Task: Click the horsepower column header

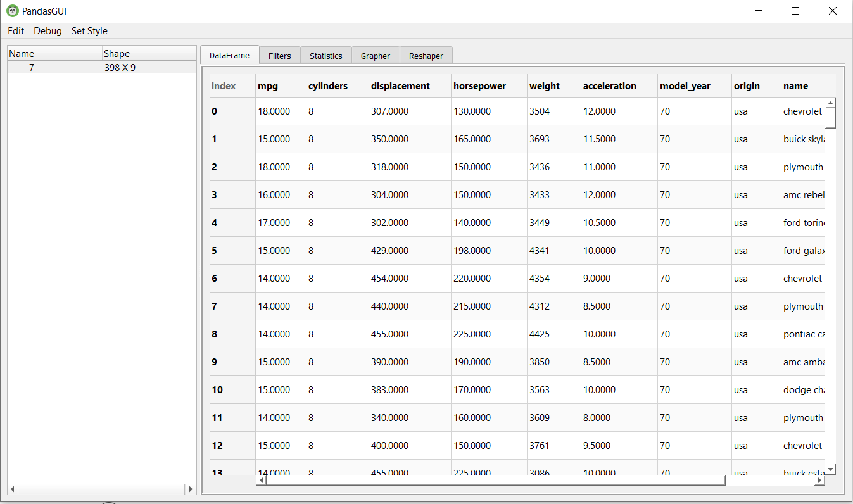Action: point(479,86)
